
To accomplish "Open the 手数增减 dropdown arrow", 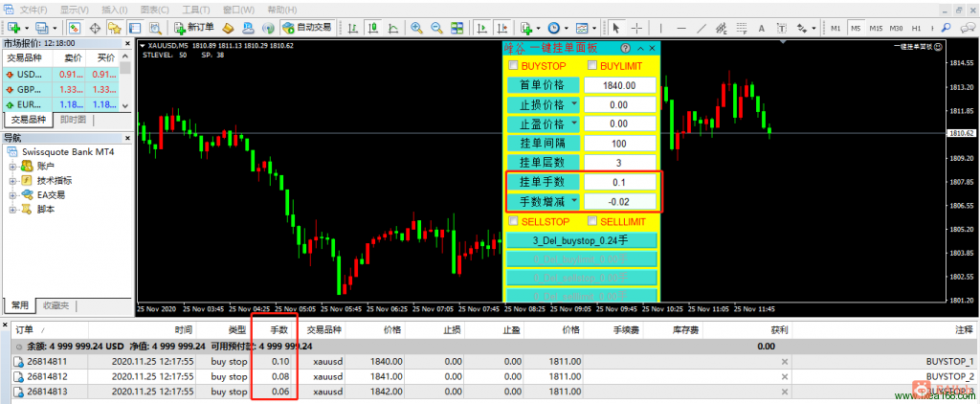I will 572,201.
